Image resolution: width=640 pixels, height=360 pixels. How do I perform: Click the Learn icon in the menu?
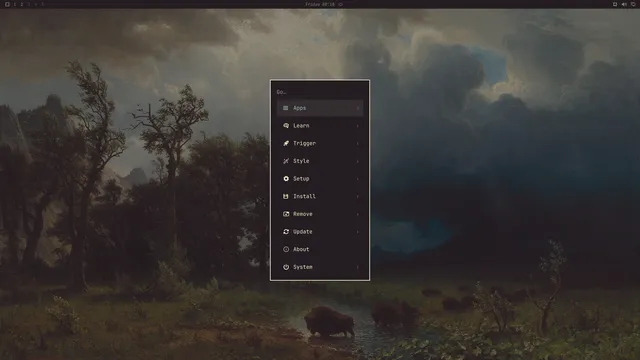tap(286, 126)
